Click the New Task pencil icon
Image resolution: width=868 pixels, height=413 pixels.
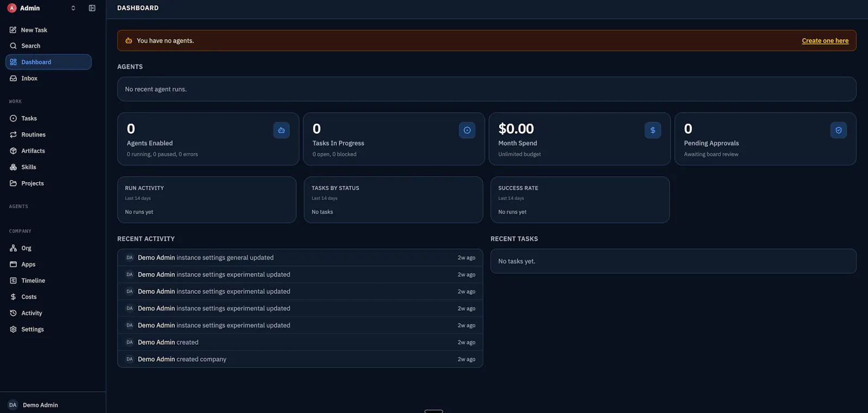(13, 30)
